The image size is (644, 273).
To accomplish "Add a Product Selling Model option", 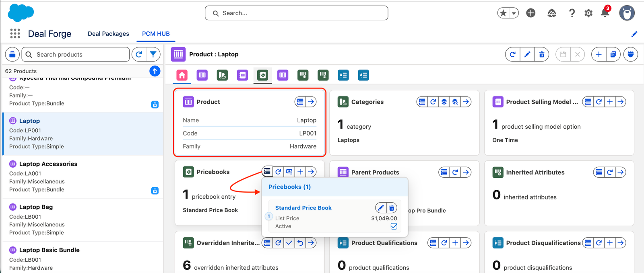I will tap(610, 102).
